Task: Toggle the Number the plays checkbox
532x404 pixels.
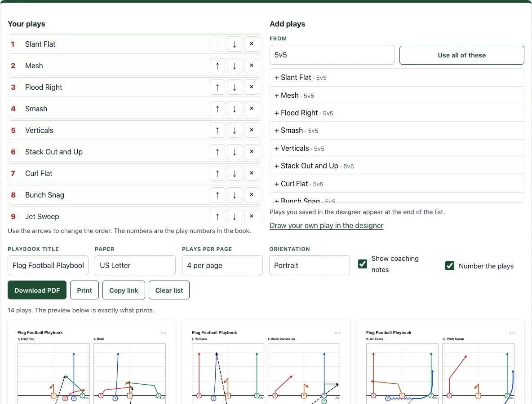Action: pos(450,266)
